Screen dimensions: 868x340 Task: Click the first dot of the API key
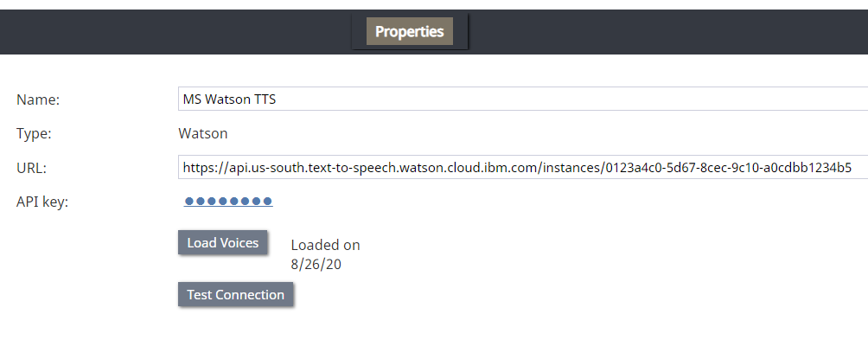(x=188, y=201)
